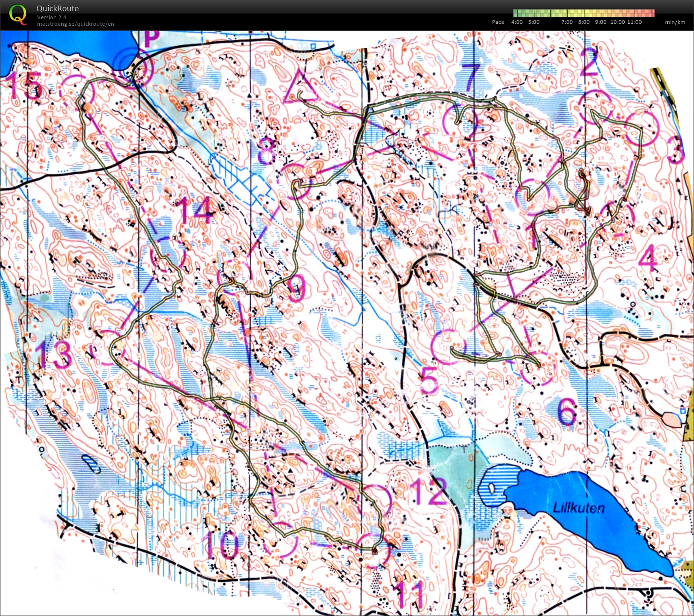The width and height of the screenshot is (694, 616).
Task: Click the 4:00 pace value
Action: coord(517,22)
